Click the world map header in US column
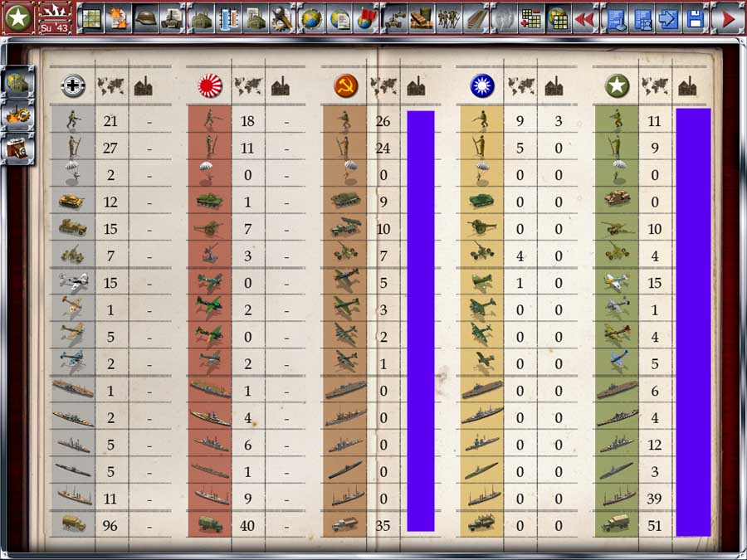 coord(655,86)
